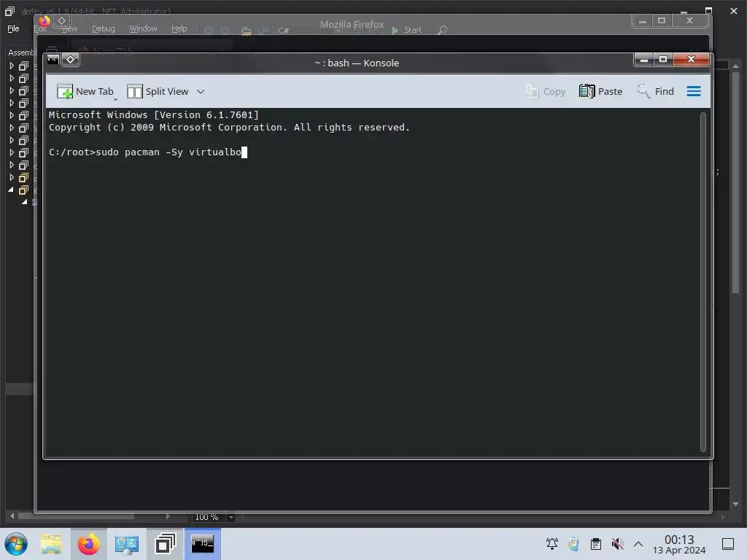Click the Firefox logo in its title bar
747x560 pixels.
click(44, 21)
